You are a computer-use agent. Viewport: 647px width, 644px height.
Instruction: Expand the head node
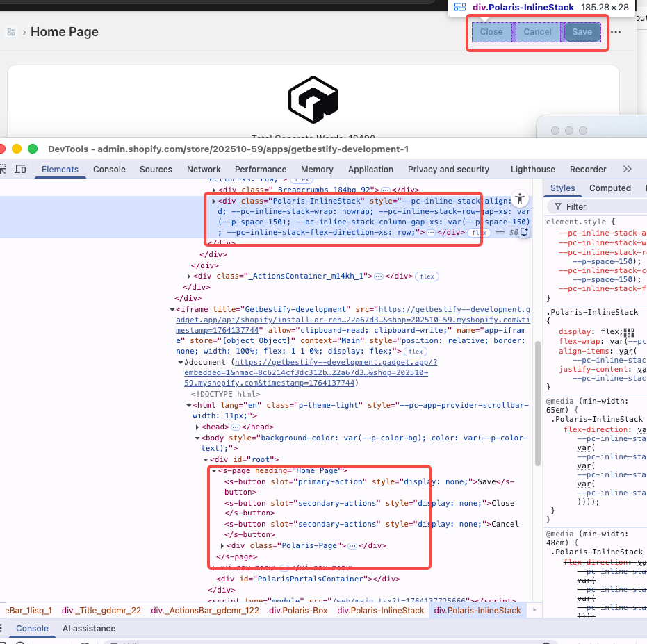197,427
